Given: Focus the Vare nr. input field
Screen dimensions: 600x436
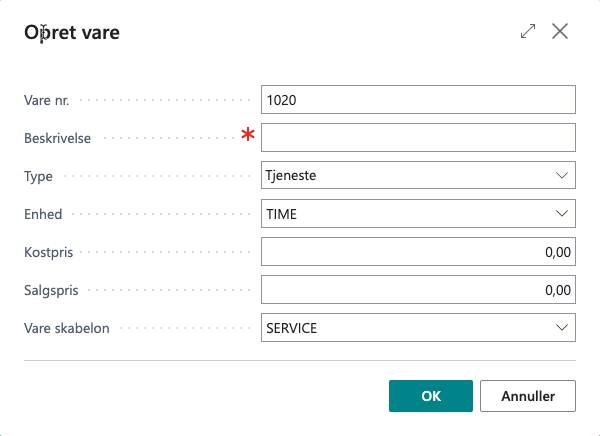Looking at the screenshot, I should point(418,100).
